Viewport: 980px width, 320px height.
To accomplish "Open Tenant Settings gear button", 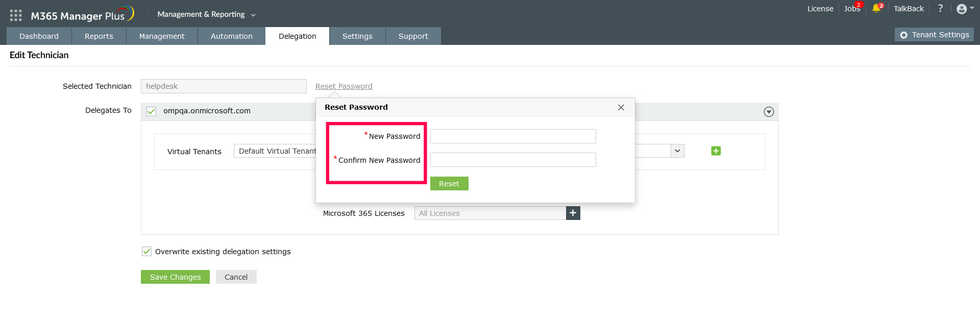I will (934, 35).
